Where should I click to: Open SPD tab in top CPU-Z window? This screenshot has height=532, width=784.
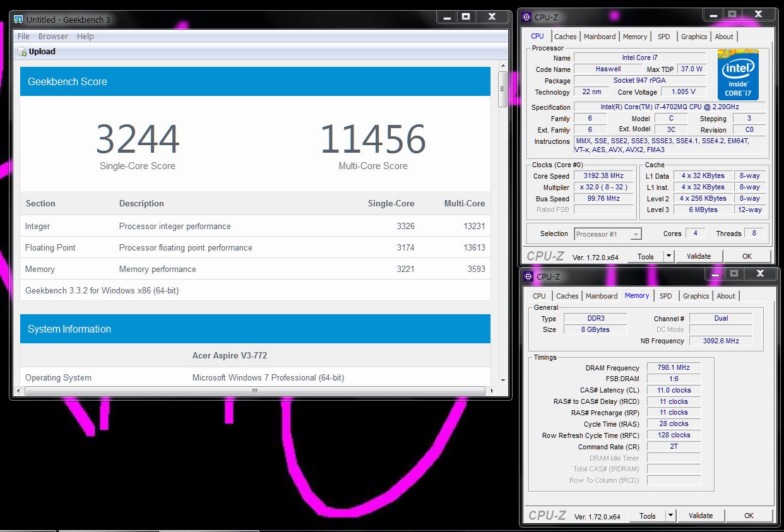[664, 37]
